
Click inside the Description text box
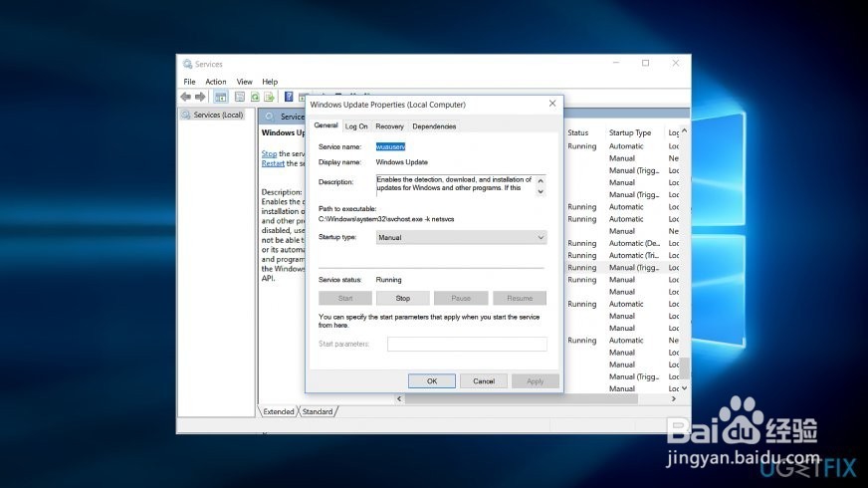(x=456, y=185)
